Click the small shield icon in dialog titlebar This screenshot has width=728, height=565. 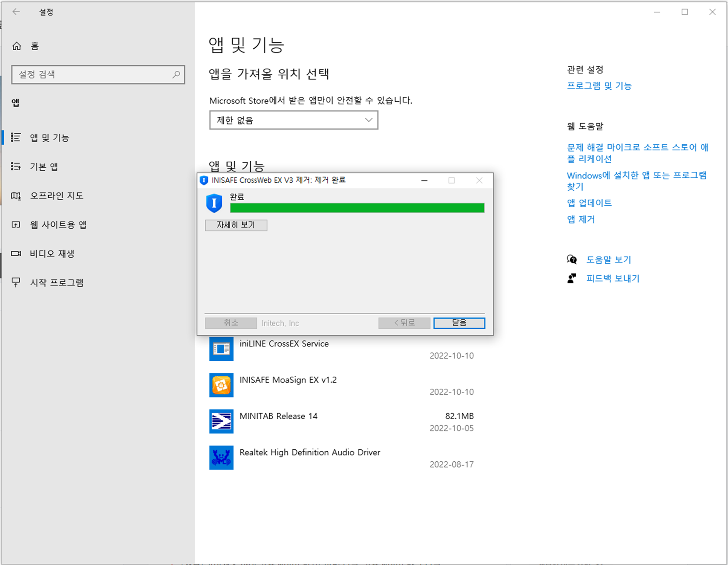pos(204,180)
